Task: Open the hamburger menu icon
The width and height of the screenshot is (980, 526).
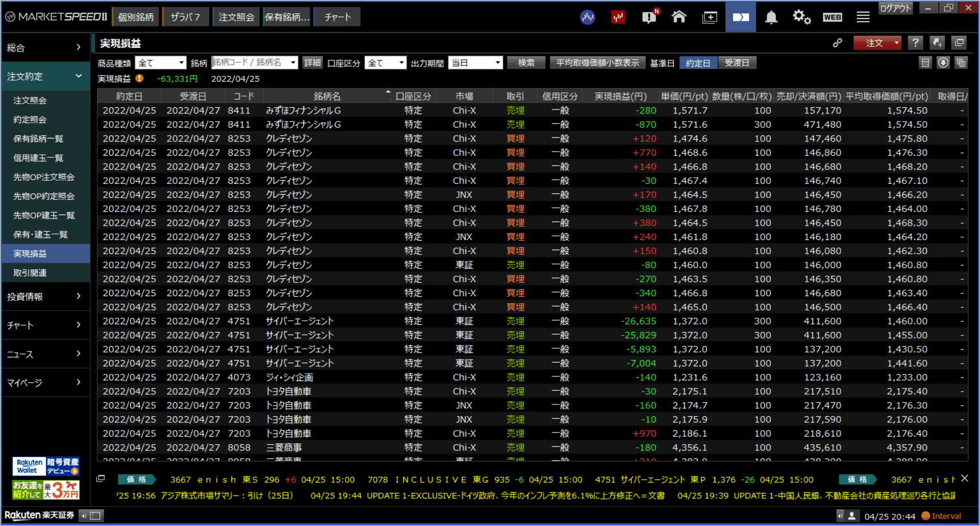Action: 863,17
